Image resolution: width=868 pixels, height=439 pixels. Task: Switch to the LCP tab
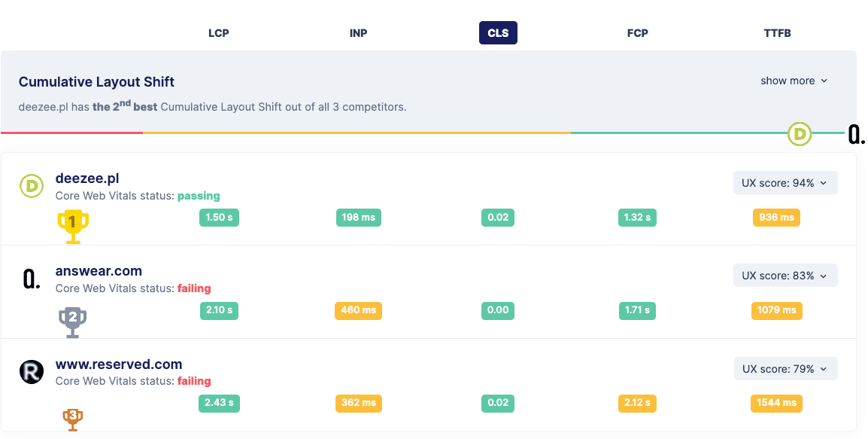pyautogui.click(x=219, y=33)
